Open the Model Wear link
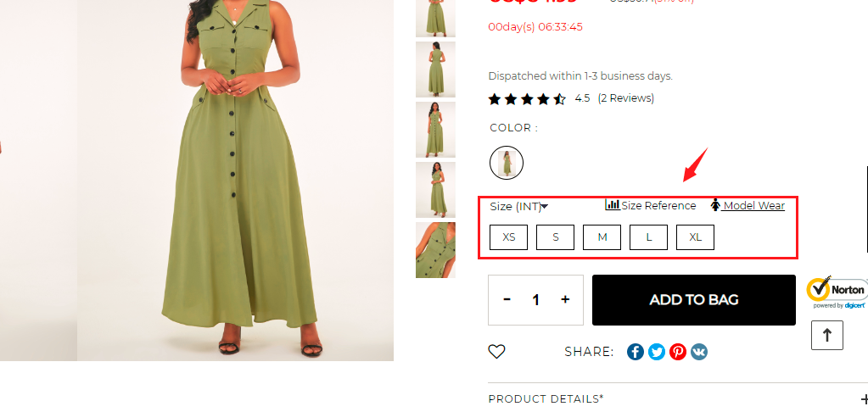Viewport: 868px width, 412px height. (753, 205)
